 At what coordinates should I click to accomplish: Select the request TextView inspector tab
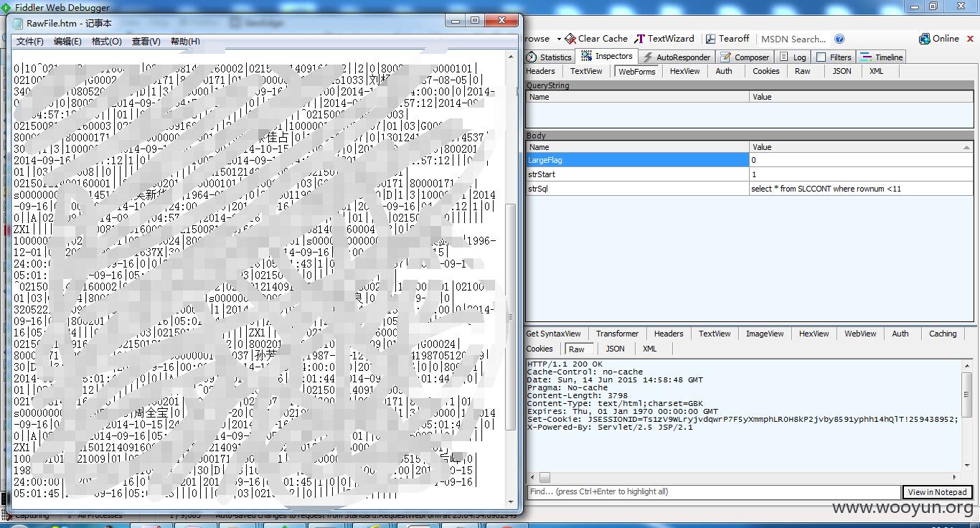coord(586,71)
